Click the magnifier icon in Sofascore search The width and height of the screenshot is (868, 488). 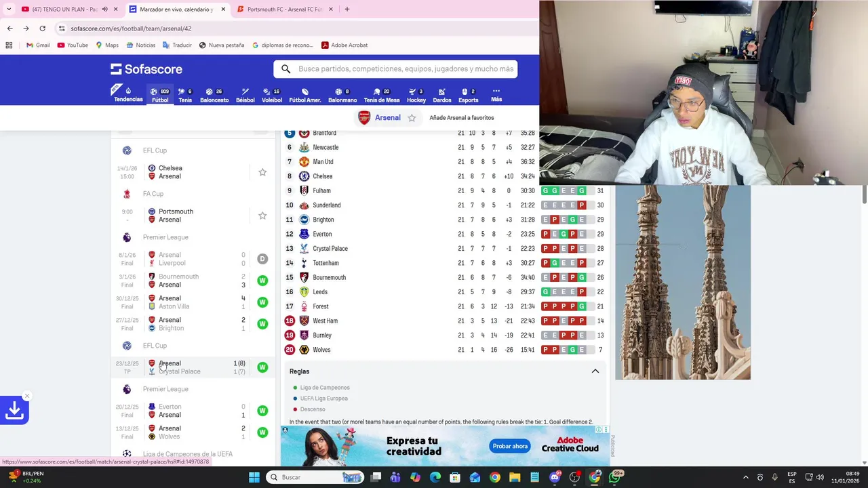pyautogui.click(x=285, y=68)
